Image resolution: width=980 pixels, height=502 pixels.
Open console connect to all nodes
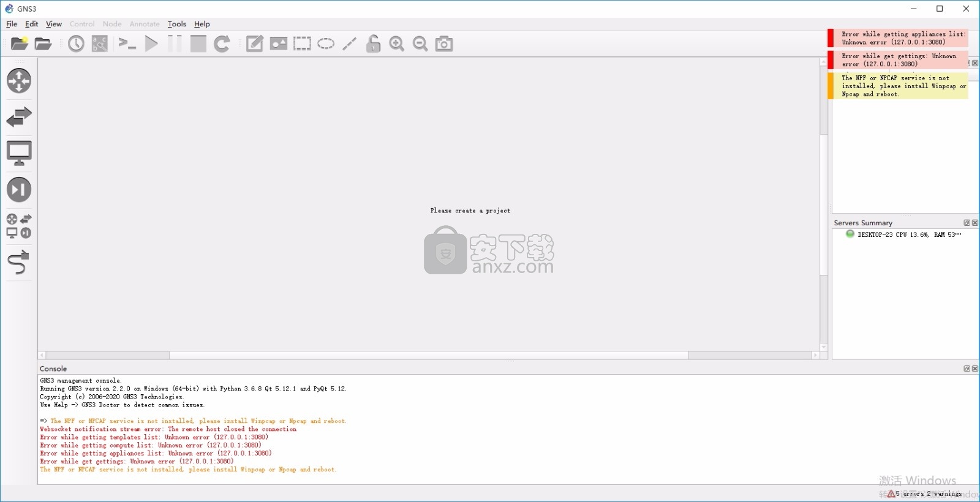[127, 43]
